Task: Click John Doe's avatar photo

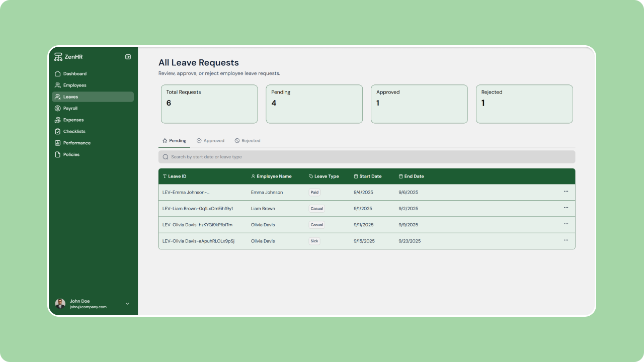Action: pos(60,304)
